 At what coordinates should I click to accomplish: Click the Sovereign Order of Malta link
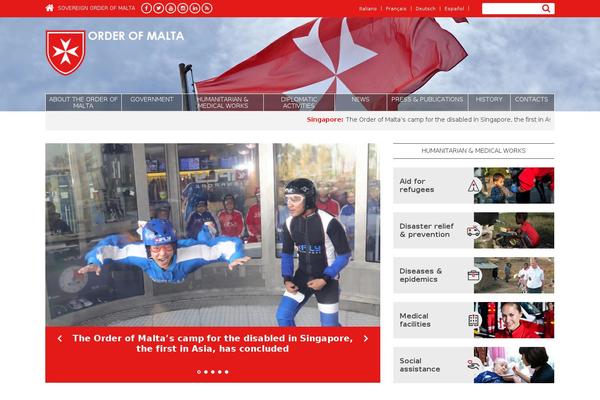tap(96, 8)
